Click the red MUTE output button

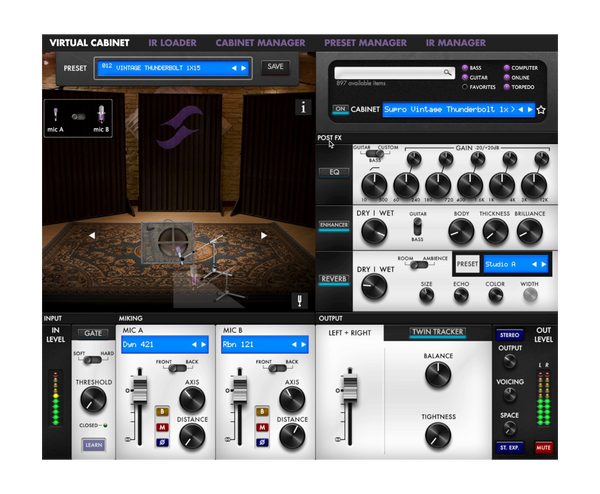click(543, 448)
